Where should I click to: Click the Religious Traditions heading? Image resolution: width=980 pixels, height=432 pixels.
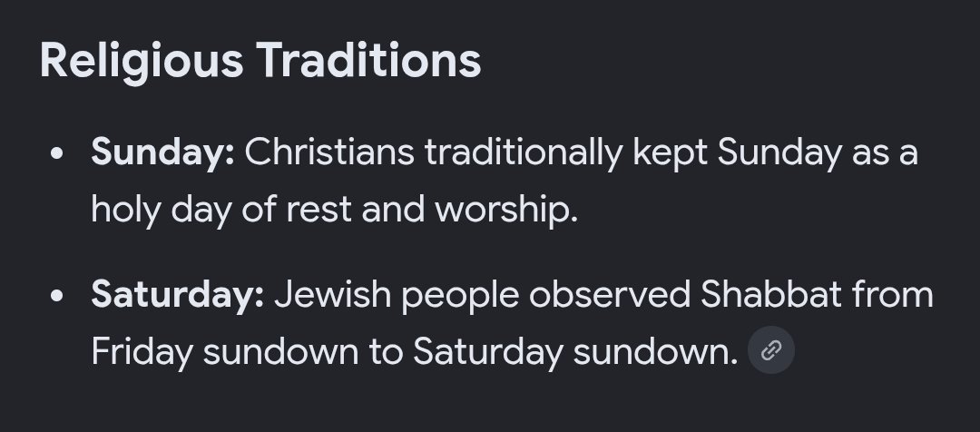click(x=260, y=62)
